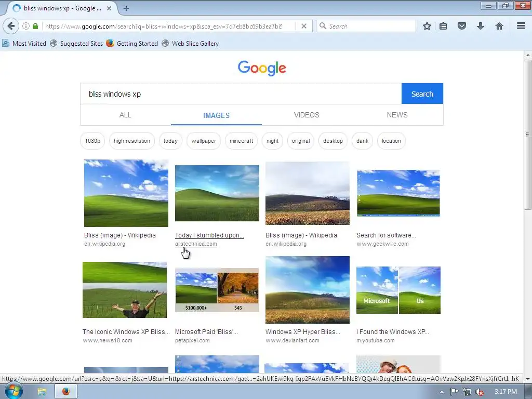532x399 pixels.
Task: Apply the high resolution filter chip
Action: (x=132, y=141)
